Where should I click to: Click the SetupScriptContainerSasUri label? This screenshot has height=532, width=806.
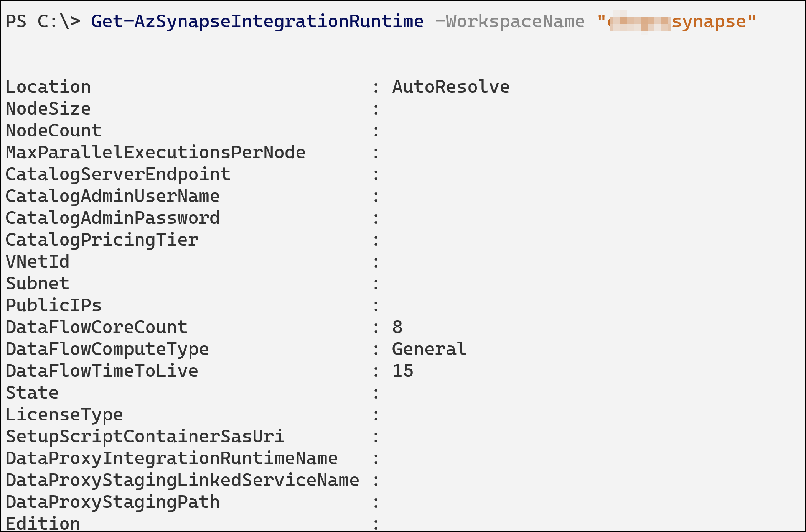pyautogui.click(x=145, y=437)
